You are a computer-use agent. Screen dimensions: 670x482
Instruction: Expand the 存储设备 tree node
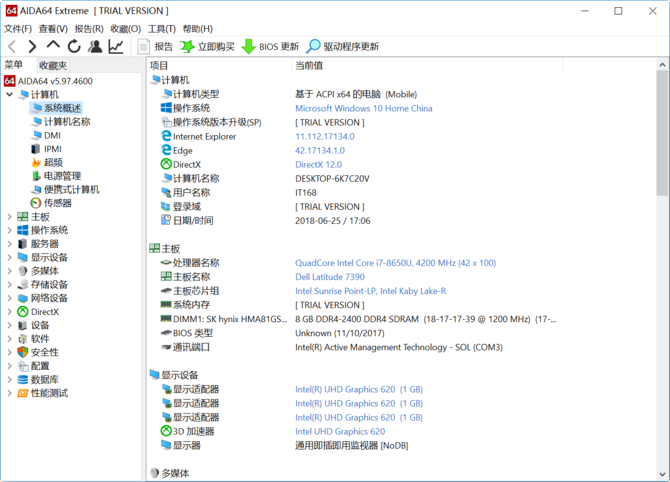point(9,285)
